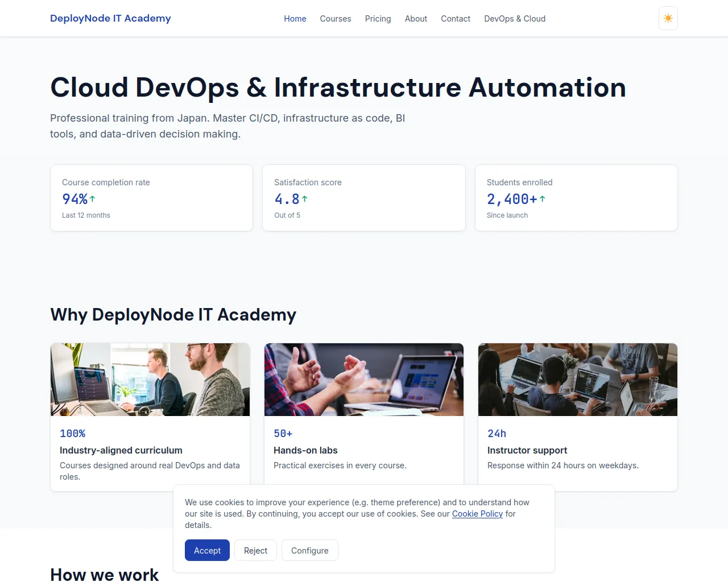Open the DeployNode IT Academy logo link
The height and width of the screenshot is (582, 728).
[110, 18]
